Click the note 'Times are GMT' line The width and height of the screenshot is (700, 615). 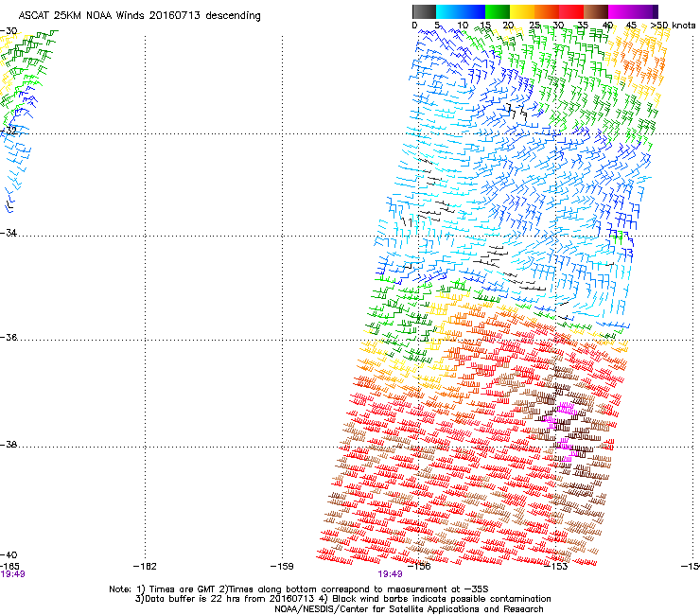[x=299, y=589]
